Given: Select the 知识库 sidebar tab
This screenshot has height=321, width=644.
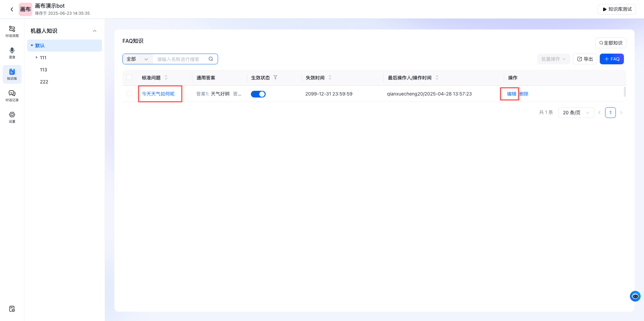Looking at the screenshot, I should [12, 74].
